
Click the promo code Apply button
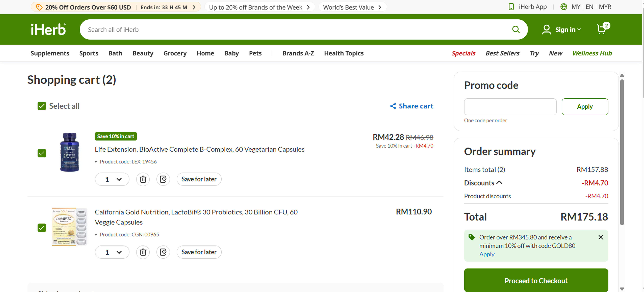pos(585,107)
